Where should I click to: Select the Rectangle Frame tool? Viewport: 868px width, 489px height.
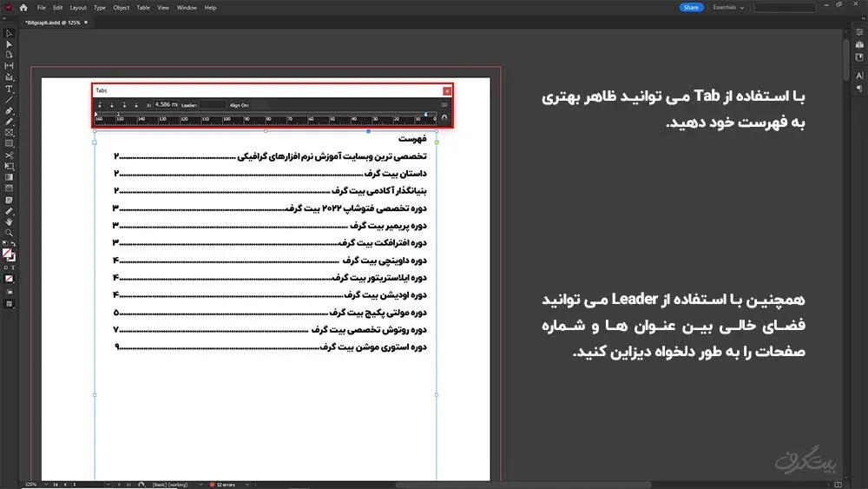pos(9,133)
